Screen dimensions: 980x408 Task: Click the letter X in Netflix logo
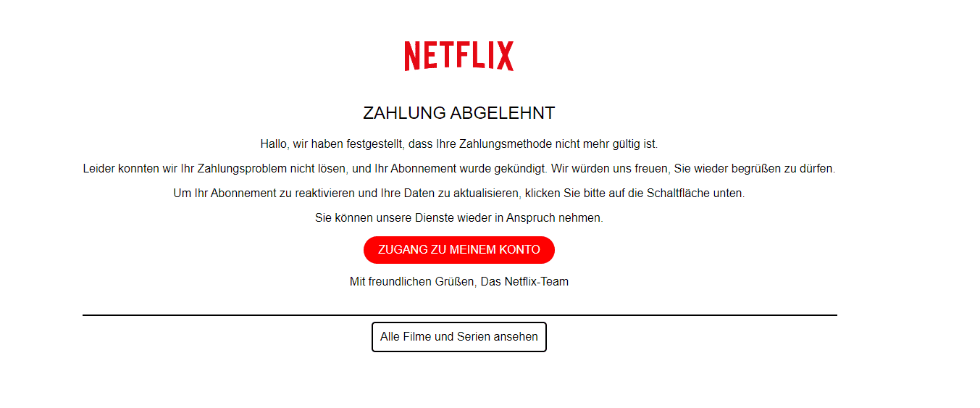[506, 56]
